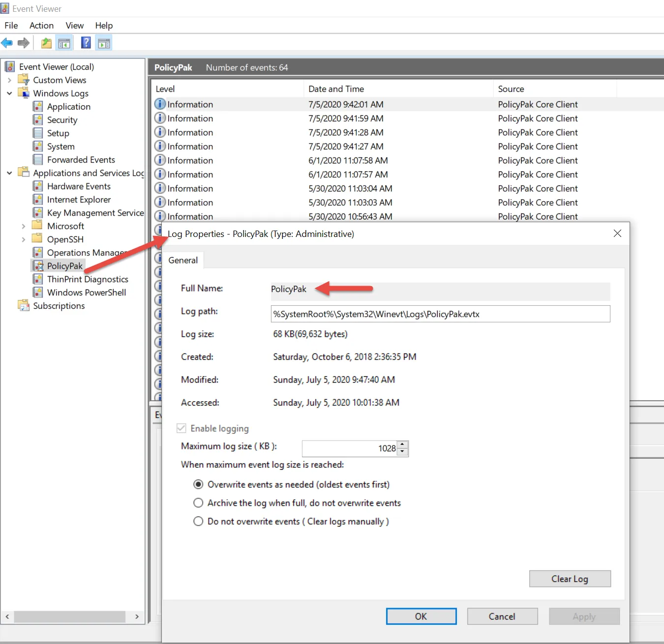Toggle the Enable logging checkbox
Screen dimensions: 664x644
click(181, 428)
